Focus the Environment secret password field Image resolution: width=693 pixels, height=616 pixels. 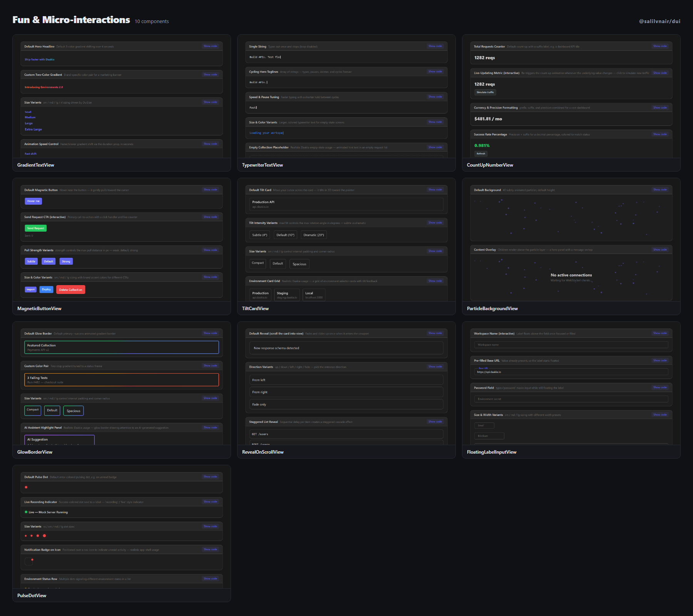(x=571, y=399)
